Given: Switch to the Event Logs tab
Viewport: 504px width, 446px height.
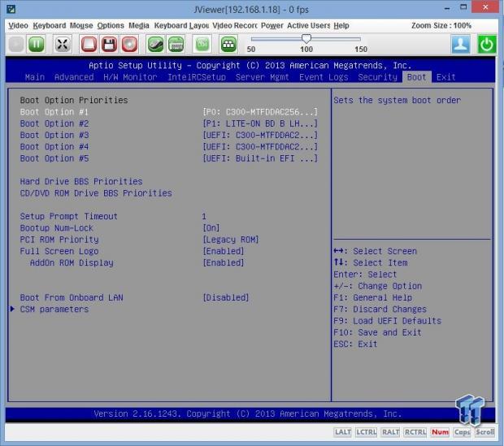Looking at the screenshot, I should pyautogui.click(x=324, y=77).
